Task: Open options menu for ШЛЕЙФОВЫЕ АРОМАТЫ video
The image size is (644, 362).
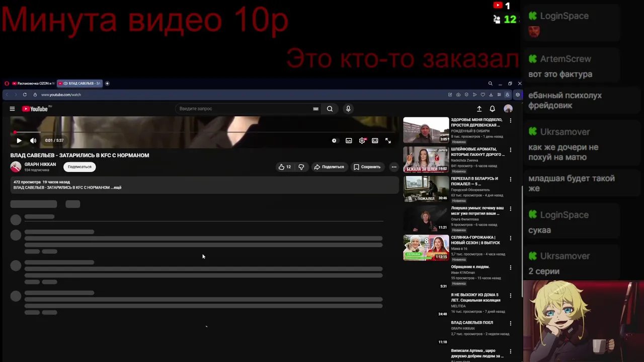Action: [x=510, y=150]
